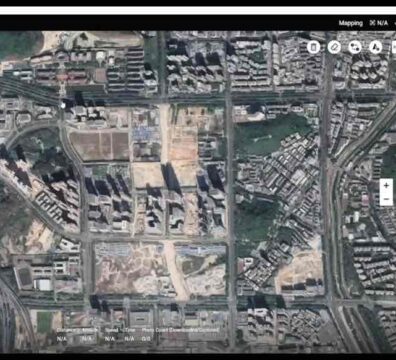Screen dimensions: 396x360
Task: Click the Altitude N/A value
Action: pyautogui.click(x=87, y=339)
